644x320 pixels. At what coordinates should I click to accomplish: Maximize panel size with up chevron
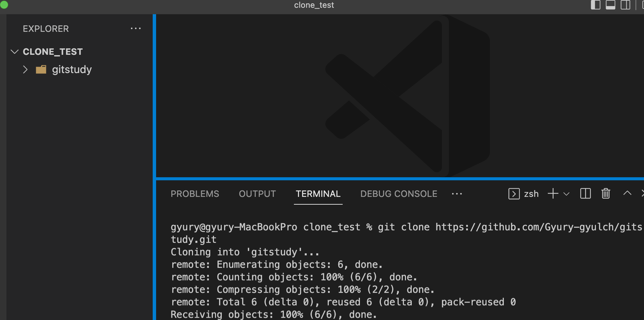627,193
